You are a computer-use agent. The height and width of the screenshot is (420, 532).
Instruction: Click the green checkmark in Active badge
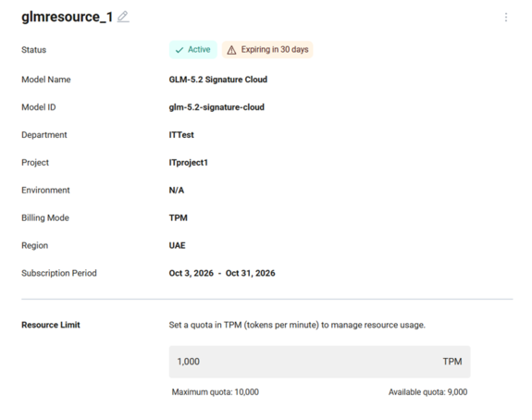(179, 50)
